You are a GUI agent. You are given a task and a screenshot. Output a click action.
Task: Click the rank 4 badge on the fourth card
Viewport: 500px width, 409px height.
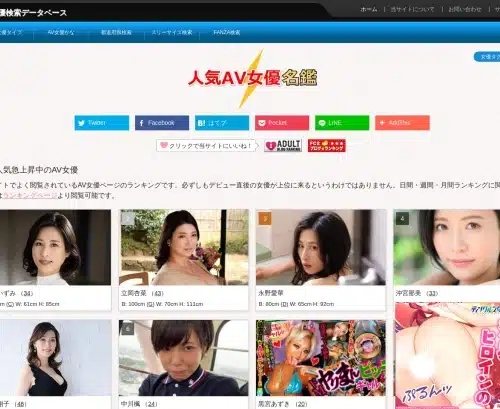402,219
